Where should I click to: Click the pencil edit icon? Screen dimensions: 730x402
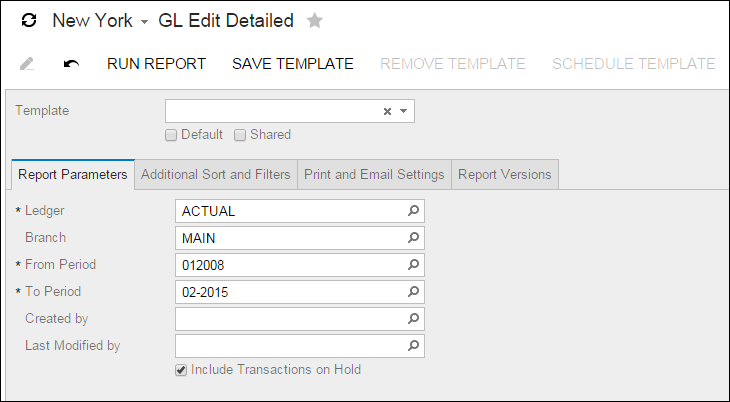click(27, 64)
